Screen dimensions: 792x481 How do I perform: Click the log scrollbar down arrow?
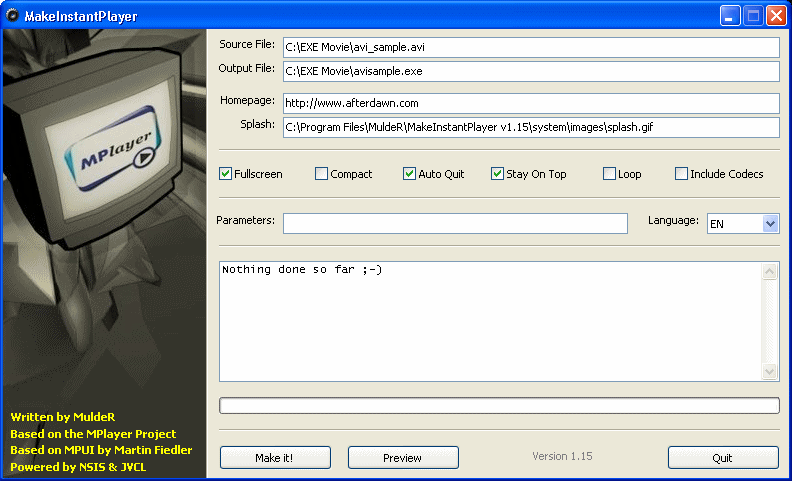[x=769, y=371]
